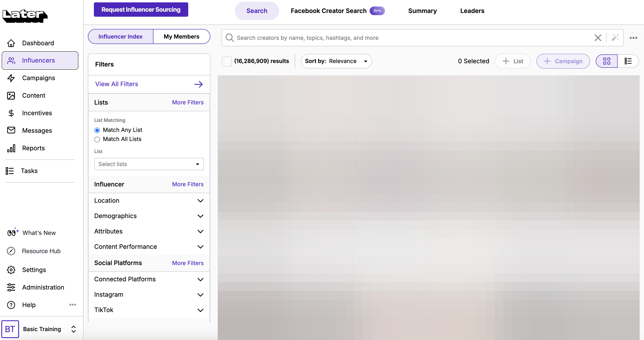Open the three-dot menu beside Help

click(72, 304)
